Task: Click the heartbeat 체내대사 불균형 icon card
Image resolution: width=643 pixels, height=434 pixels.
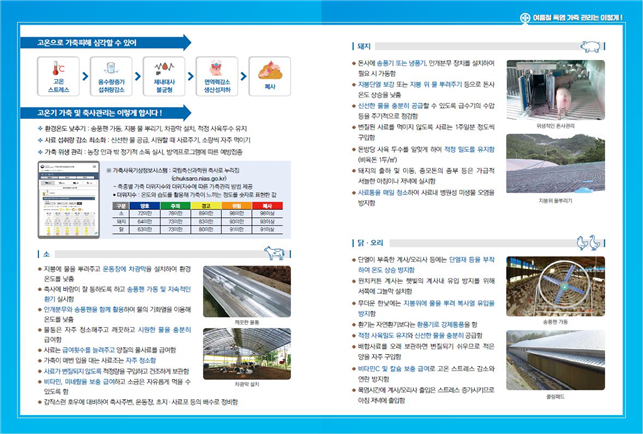Action: 164,77
